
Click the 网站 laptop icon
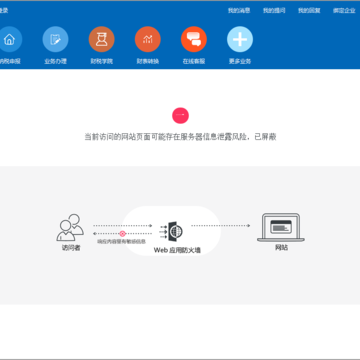point(281,227)
